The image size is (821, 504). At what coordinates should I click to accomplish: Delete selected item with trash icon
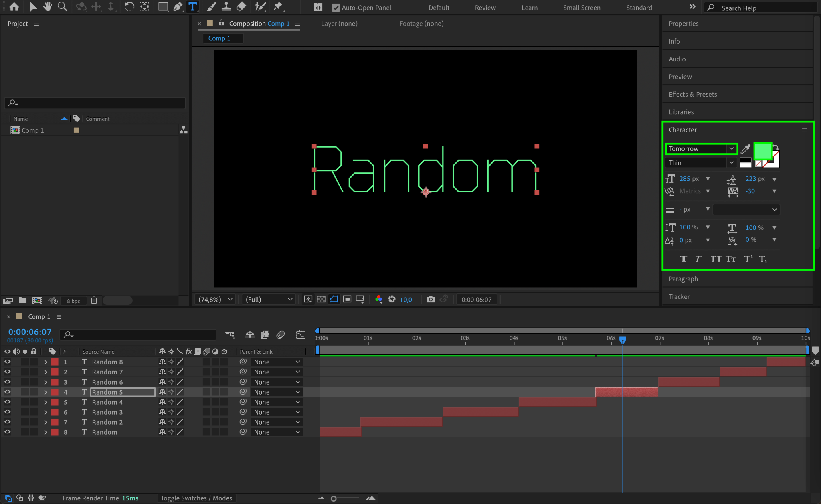94,300
